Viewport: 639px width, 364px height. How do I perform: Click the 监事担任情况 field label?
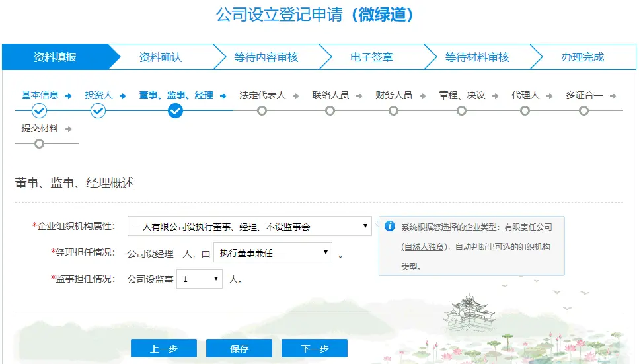pos(83,279)
